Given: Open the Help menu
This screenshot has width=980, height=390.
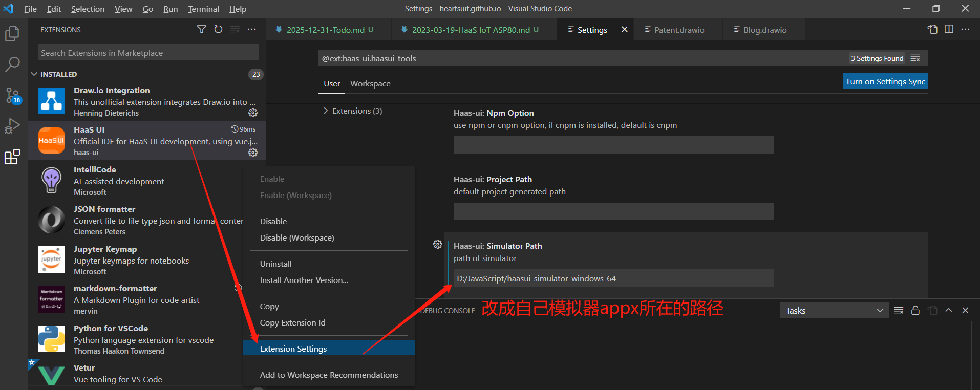Looking at the screenshot, I should (x=238, y=9).
